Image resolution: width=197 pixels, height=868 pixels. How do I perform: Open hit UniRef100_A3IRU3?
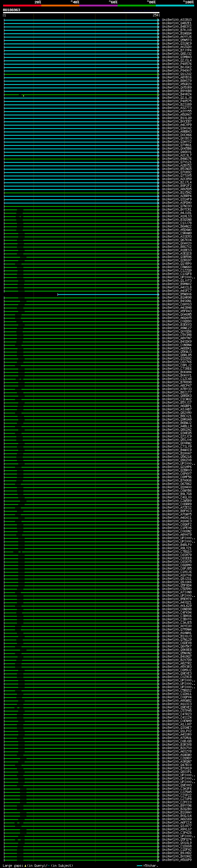click(x=177, y=20)
